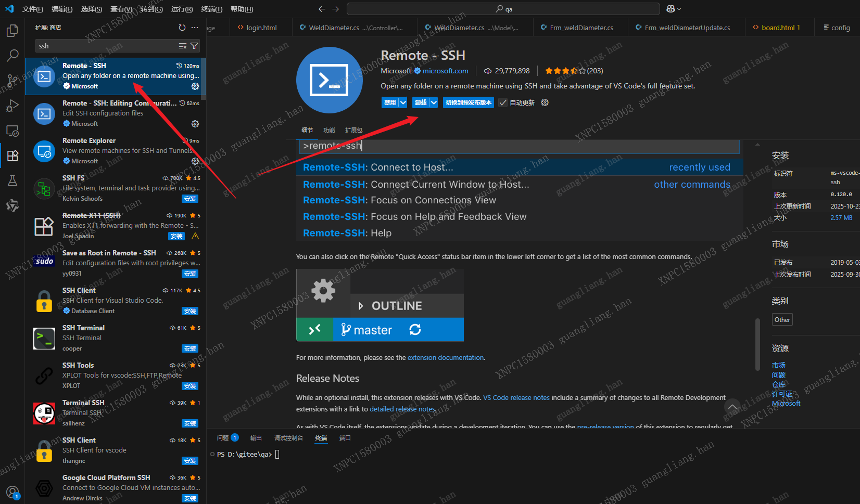Open the extensions view more actions menu
This screenshot has width=860, height=504.
coord(195,28)
